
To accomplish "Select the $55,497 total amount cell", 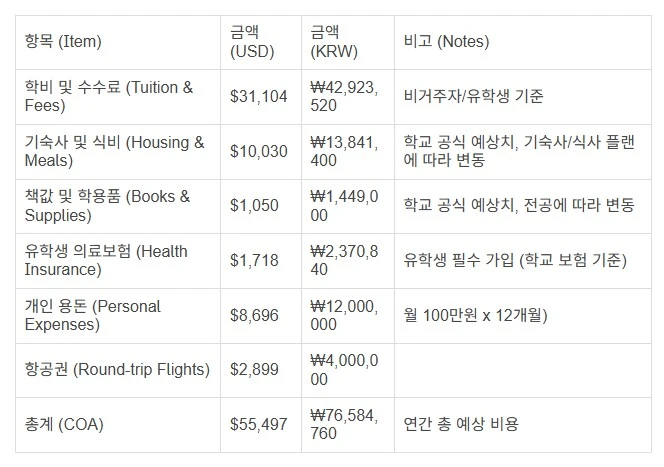I will coord(261,425).
